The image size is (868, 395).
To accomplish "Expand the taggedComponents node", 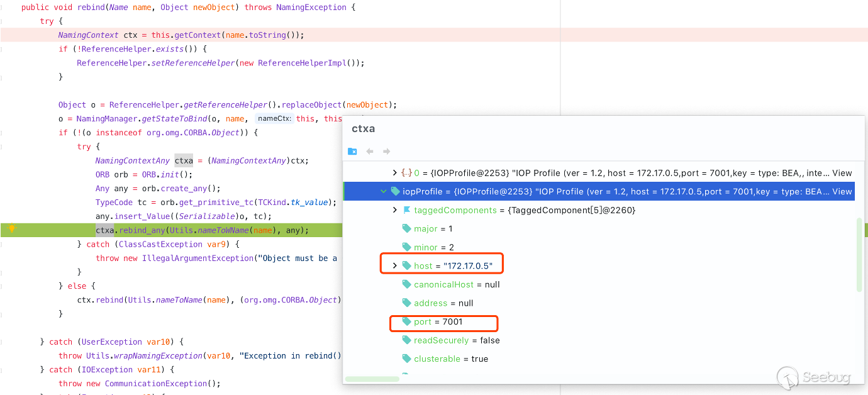I will click(x=394, y=210).
